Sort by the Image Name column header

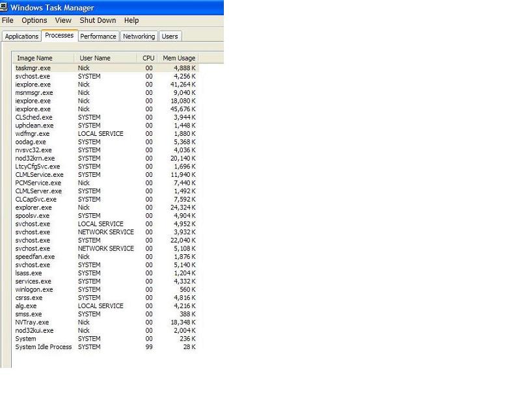coord(43,58)
